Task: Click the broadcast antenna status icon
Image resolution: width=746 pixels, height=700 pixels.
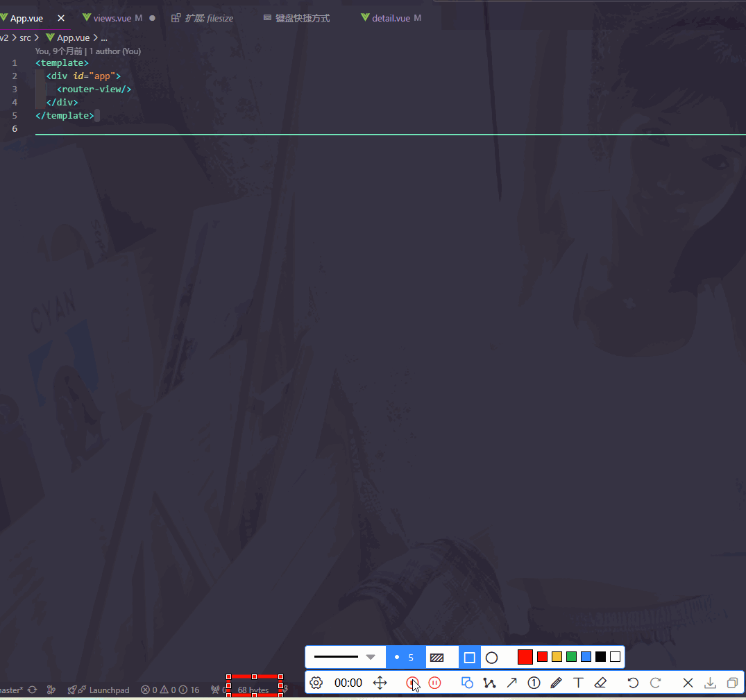Action: [x=215, y=690]
